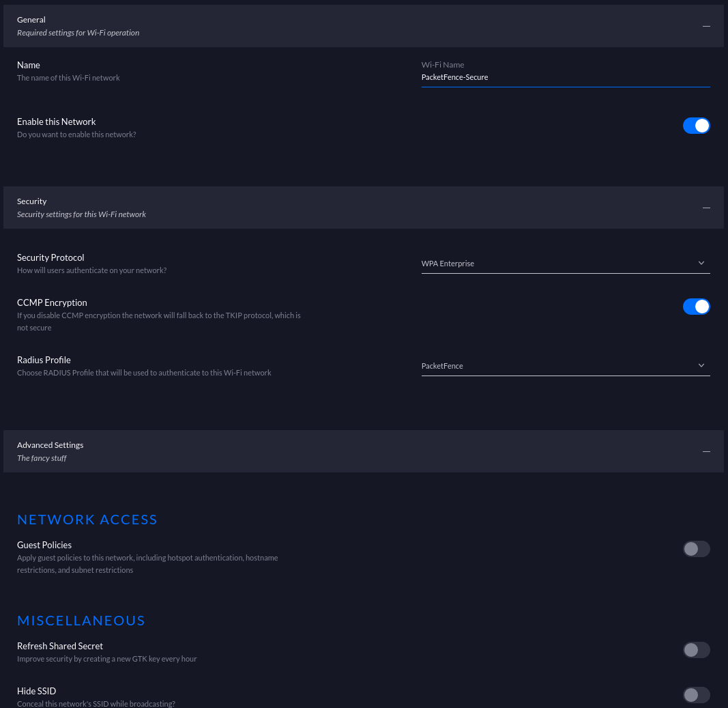This screenshot has width=728, height=708.
Task: Click the chevron beside WPA Enterprise
Action: [x=701, y=262]
